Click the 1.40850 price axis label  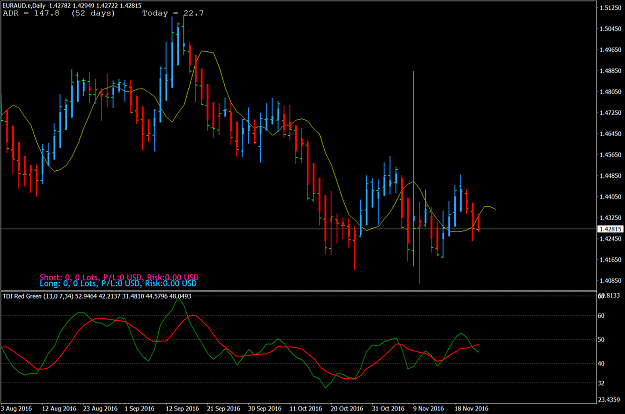point(610,281)
